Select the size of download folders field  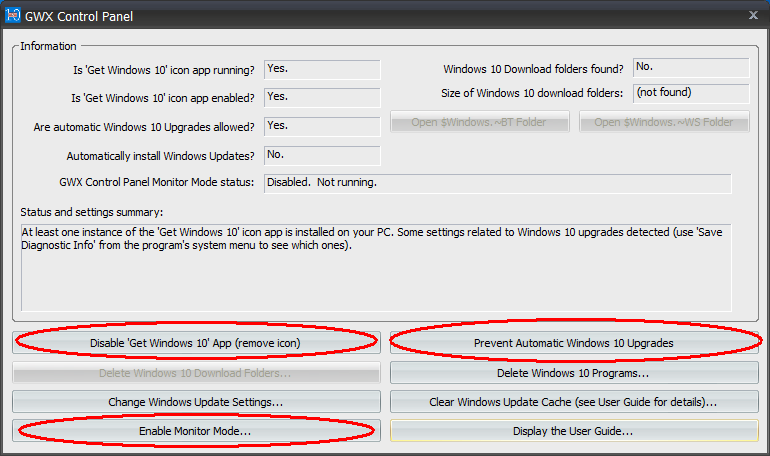click(x=690, y=93)
